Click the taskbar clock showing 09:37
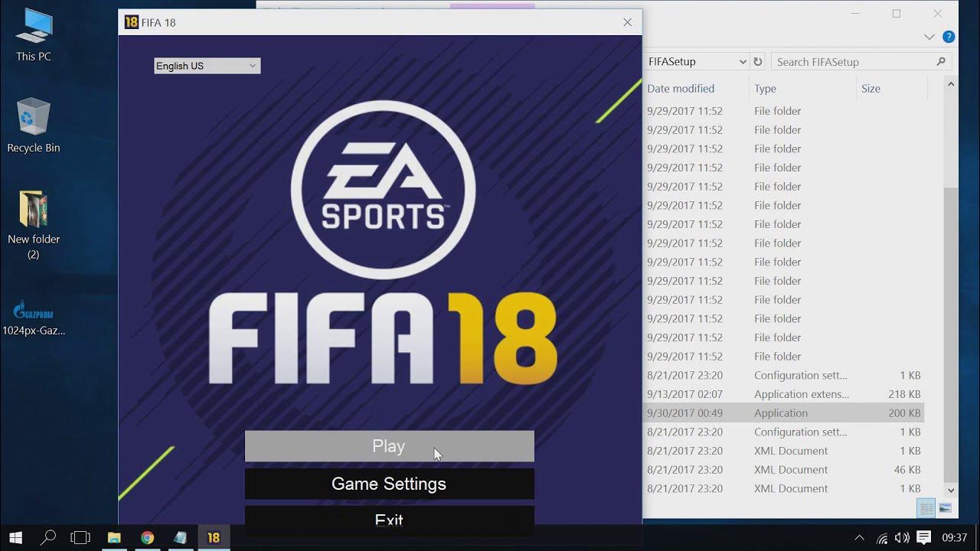980x551 pixels. (x=954, y=537)
